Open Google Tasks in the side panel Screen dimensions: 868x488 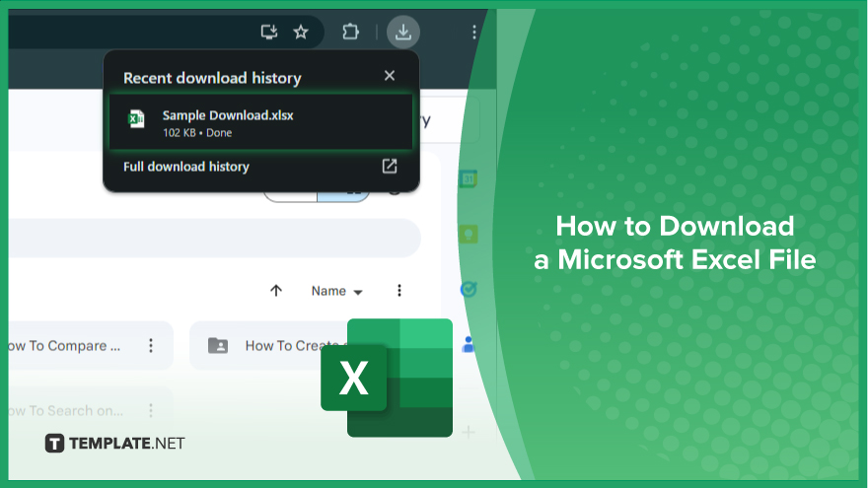coord(469,290)
